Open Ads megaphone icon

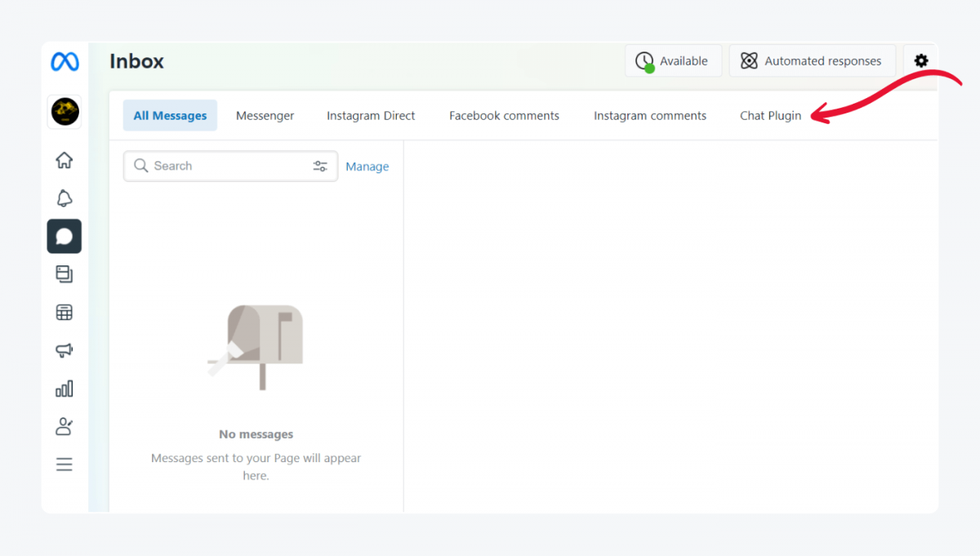[x=65, y=350]
